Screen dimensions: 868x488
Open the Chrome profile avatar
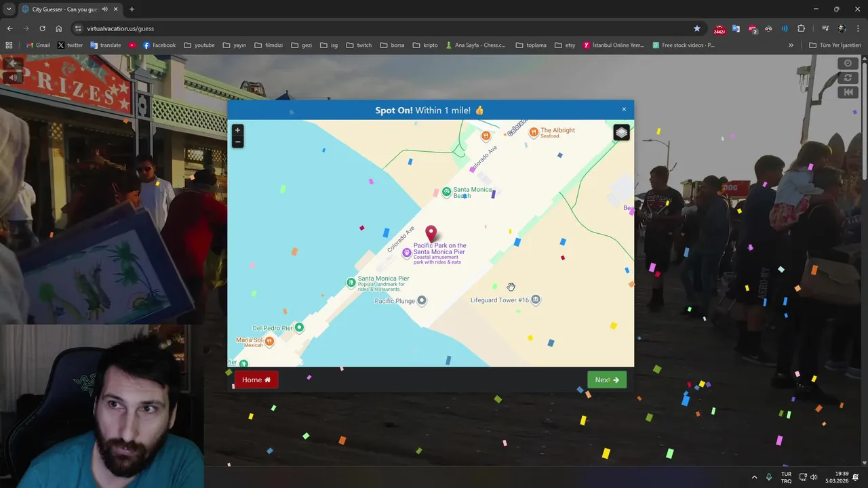click(x=842, y=28)
